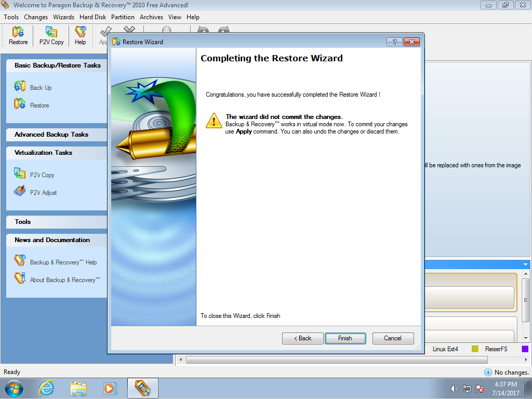The width and height of the screenshot is (532, 399).
Task: Click the Restore toolbar icon
Action: (18, 35)
